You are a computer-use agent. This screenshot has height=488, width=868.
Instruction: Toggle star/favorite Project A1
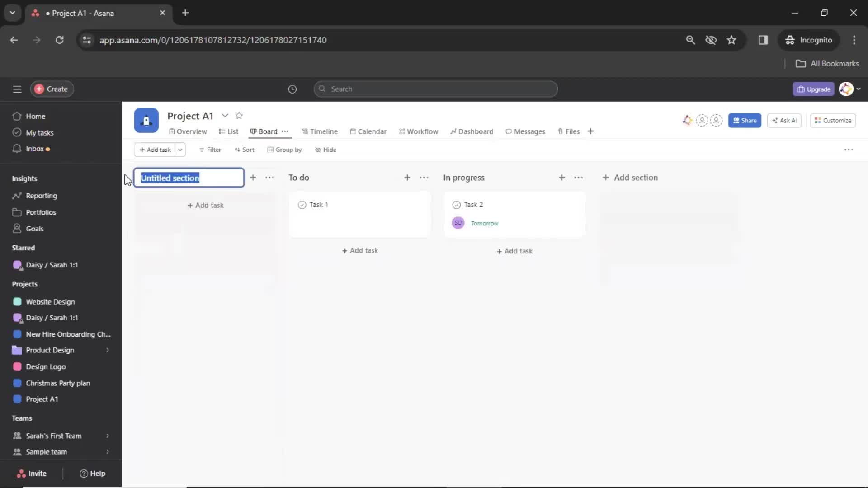239,116
